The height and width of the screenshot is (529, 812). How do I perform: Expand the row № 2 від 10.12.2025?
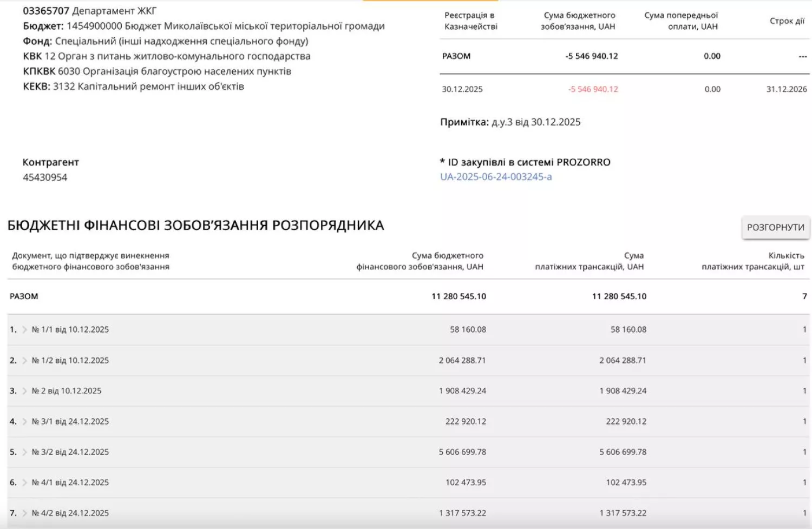coord(24,391)
